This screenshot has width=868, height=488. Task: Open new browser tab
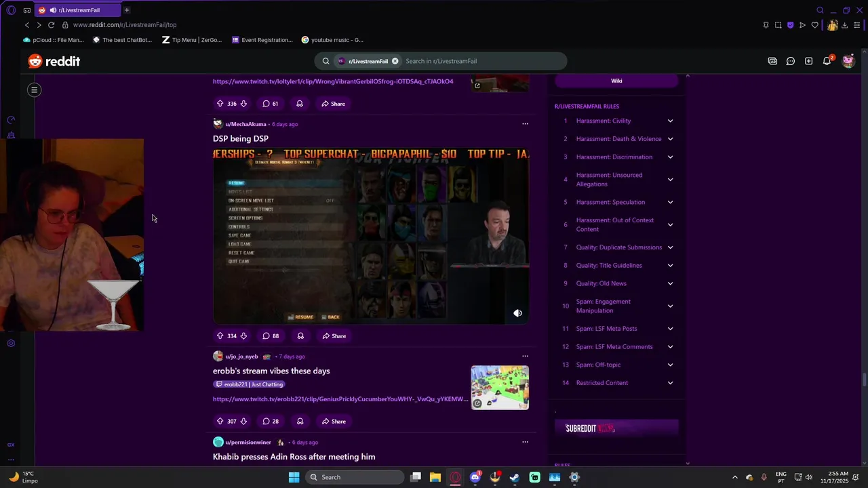pyautogui.click(x=127, y=10)
